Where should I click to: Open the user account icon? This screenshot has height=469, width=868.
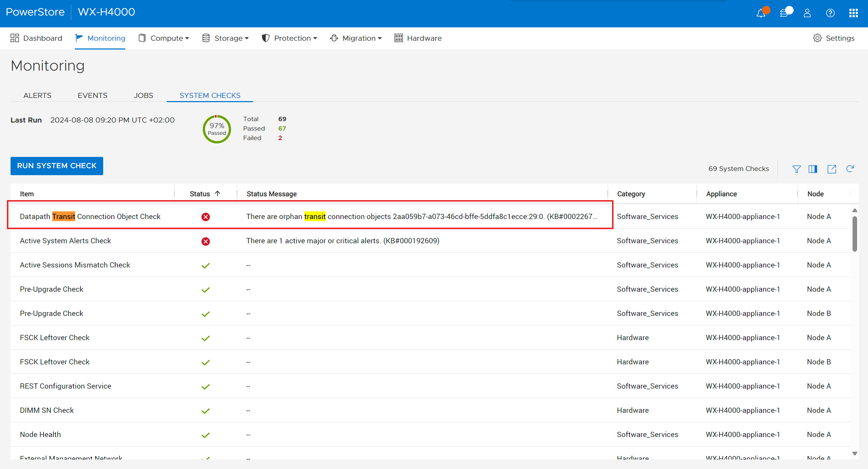[x=807, y=13]
